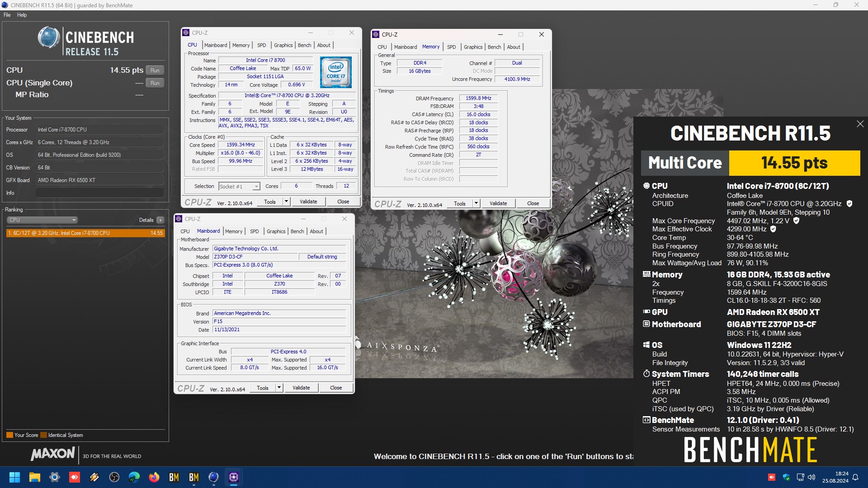Viewport: 868px width, 488px height.
Task: Click the Default string field in the Mainboard window
Action: 322,257
